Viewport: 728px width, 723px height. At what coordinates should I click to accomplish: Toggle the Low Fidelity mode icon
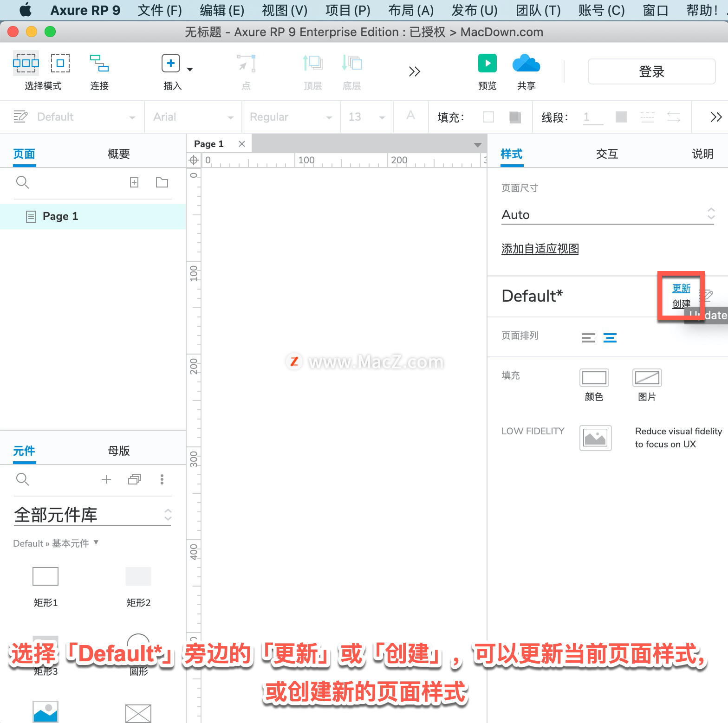tap(596, 438)
